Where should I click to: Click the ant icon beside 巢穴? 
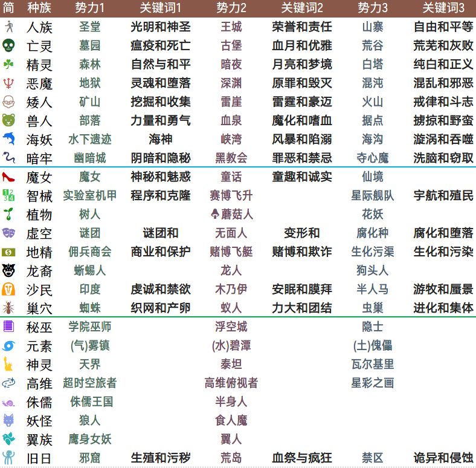[8, 308]
